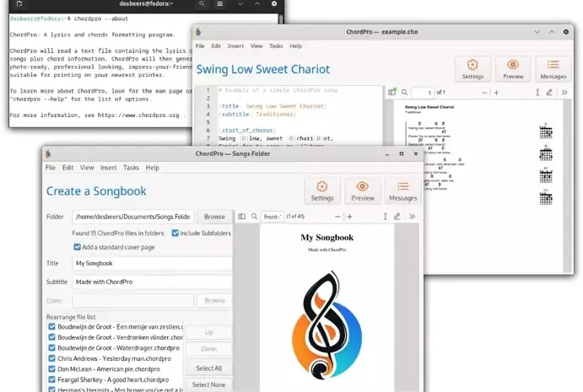Uncheck Een meisje van zestien file
This screenshot has height=392, width=583.
[x=51, y=326]
